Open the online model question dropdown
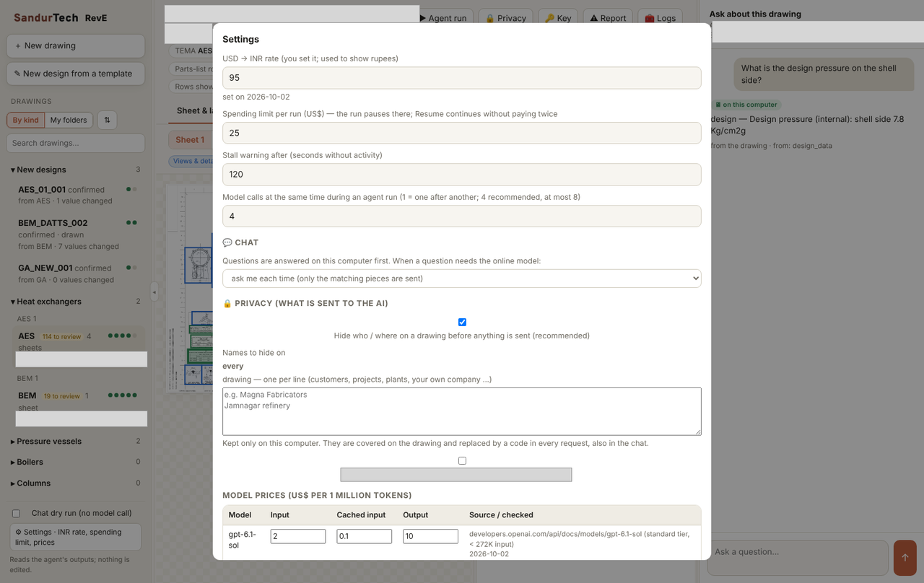Screen dimensions: 924x583 click(x=462, y=279)
